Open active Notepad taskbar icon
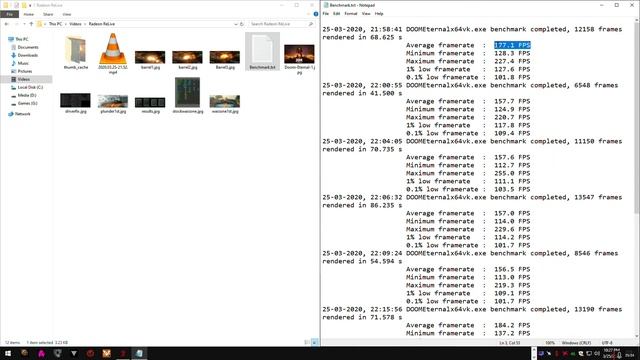 tap(139, 353)
